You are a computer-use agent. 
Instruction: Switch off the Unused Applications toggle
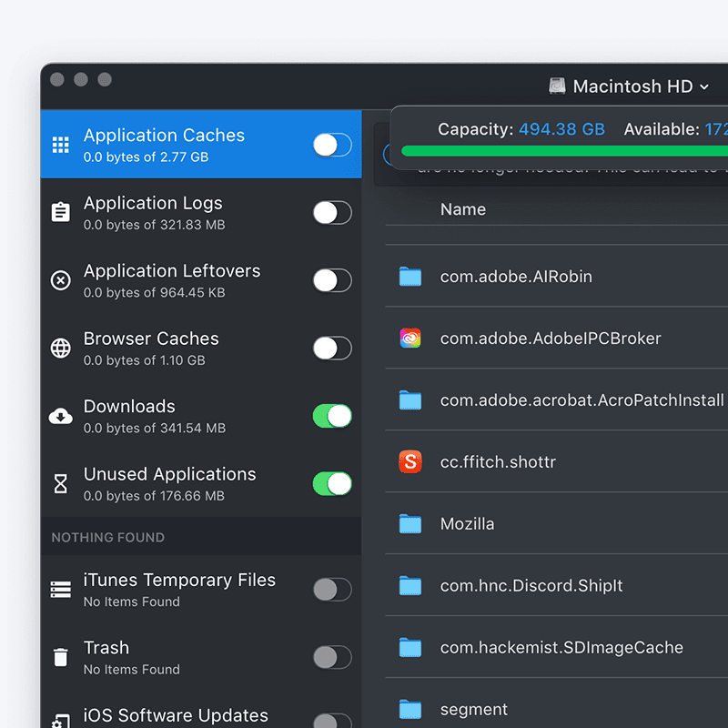pos(332,483)
